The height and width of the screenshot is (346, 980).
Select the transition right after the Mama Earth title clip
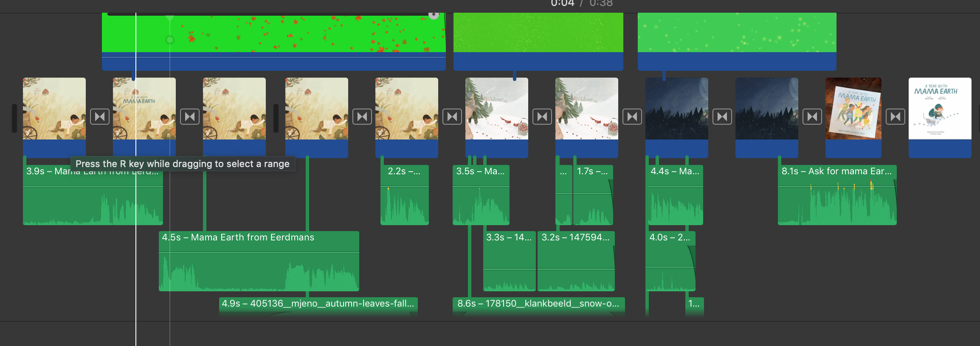click(x=190, y=117)
